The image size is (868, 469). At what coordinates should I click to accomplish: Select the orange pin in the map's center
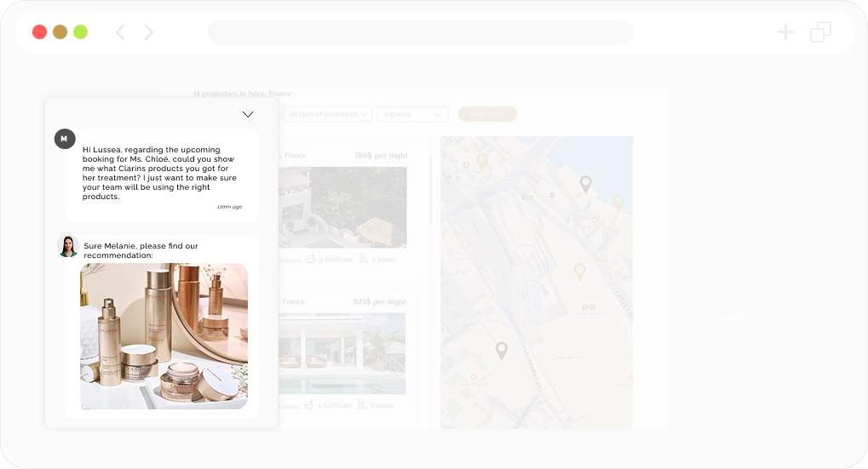coord(579,272)
